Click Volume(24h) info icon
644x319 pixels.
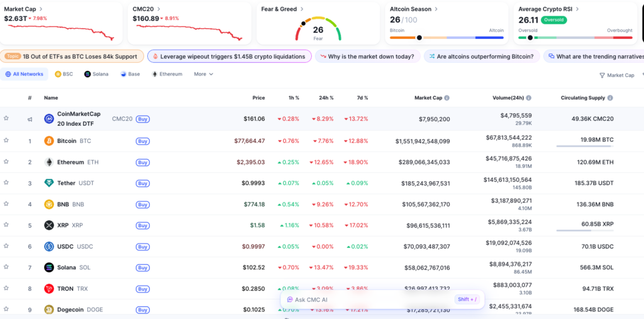[x=528, y=98]
